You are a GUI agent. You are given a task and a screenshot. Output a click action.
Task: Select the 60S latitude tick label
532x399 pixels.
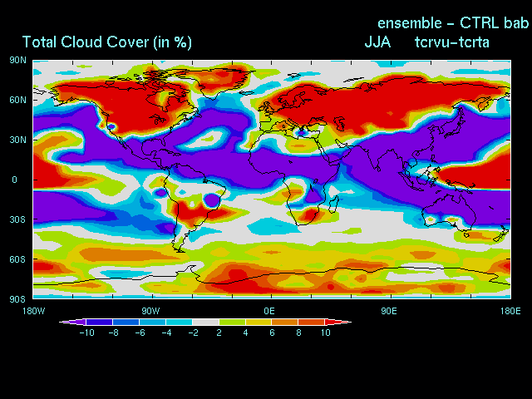17,259
